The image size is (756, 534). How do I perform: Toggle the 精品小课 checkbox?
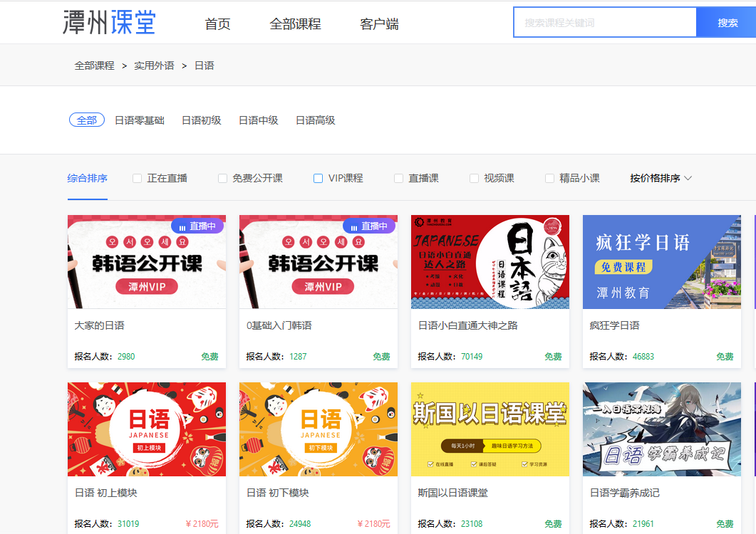click(549, 178)
